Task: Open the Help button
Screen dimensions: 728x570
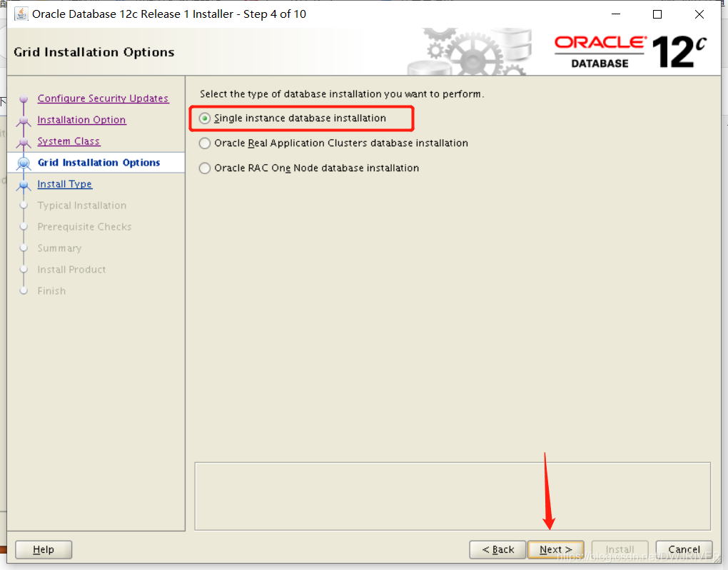Action: pyautogui.click(x=44, y=549)
